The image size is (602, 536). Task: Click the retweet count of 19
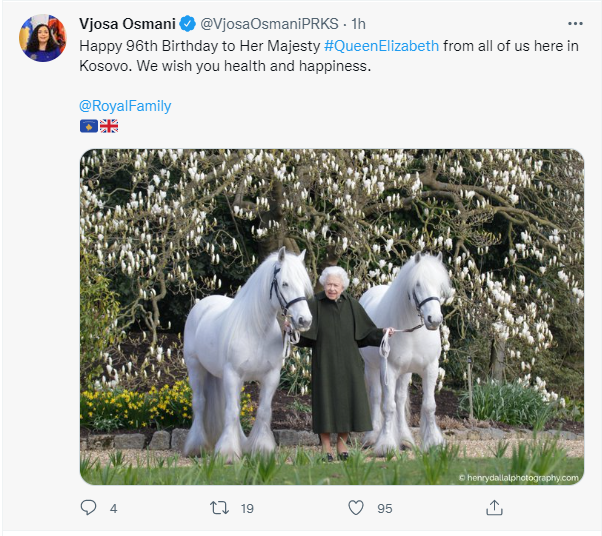247,508
